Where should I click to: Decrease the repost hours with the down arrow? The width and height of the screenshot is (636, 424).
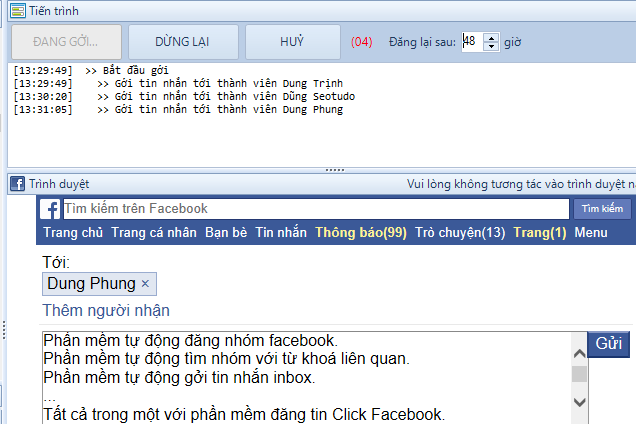click(x=491, y=46)
